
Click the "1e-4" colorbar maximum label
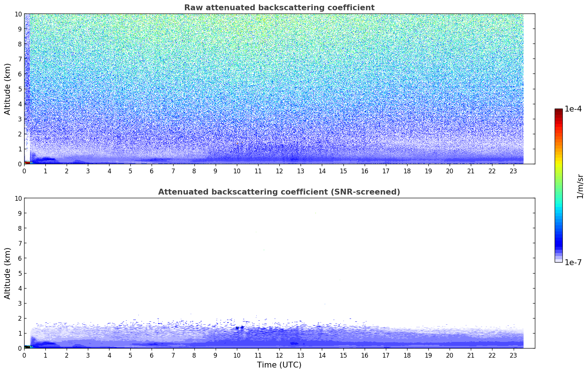(573, 109)
